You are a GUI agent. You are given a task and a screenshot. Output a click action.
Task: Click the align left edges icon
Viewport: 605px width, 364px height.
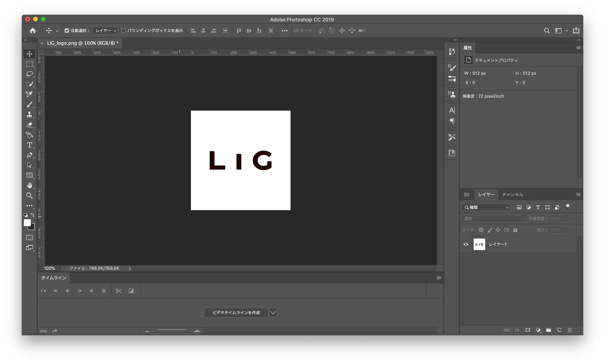coord(193,31)
